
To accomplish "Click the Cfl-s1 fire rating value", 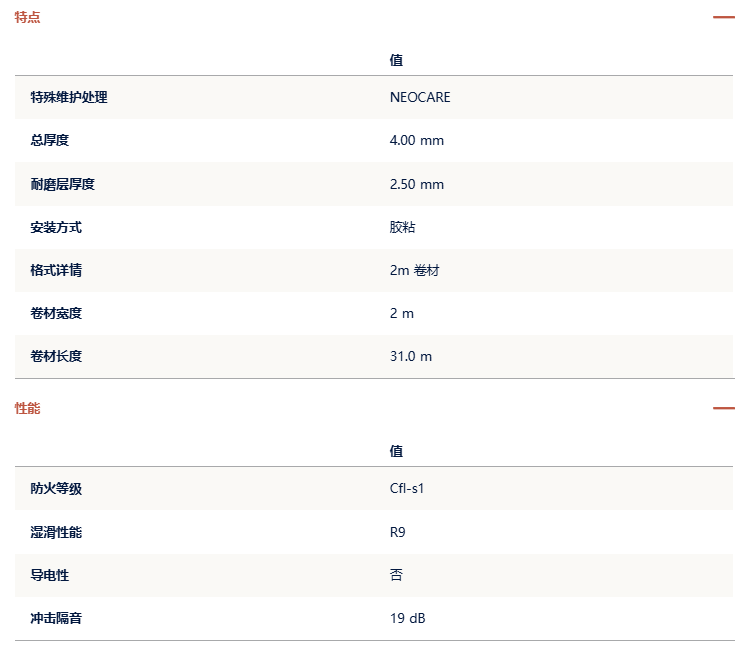I will click(407, 489).
